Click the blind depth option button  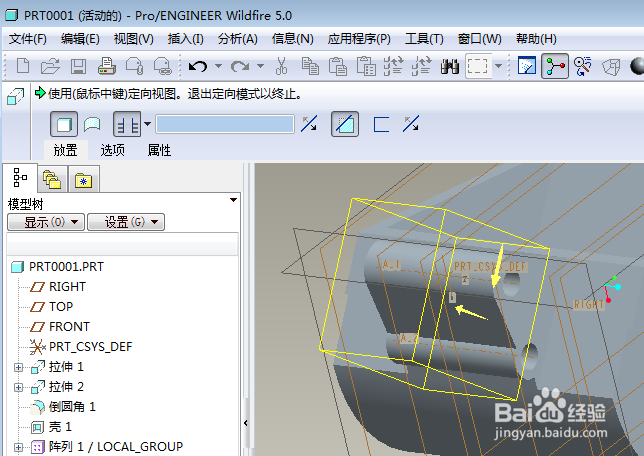(127, 124)
